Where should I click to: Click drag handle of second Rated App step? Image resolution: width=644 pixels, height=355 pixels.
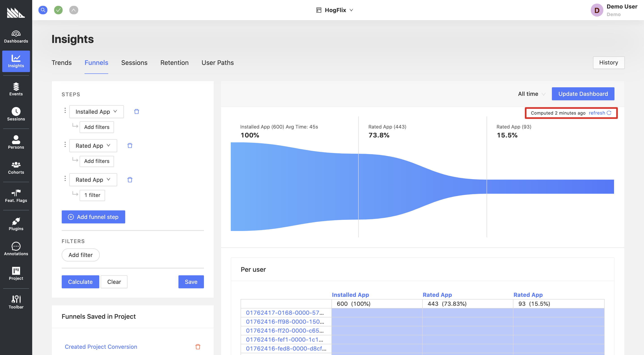tap(65, 144)
